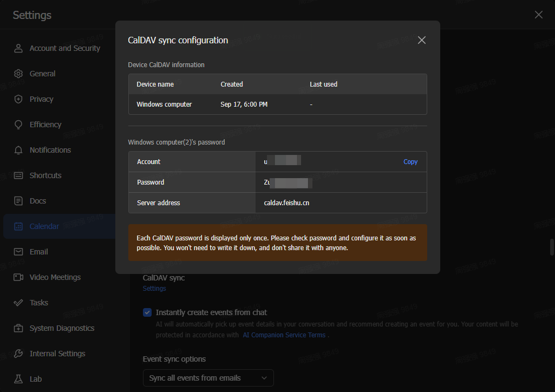The height and width of the screenshot is (392, 555).
Task: Click the Settings window title
Action: (x=32, y=15)
